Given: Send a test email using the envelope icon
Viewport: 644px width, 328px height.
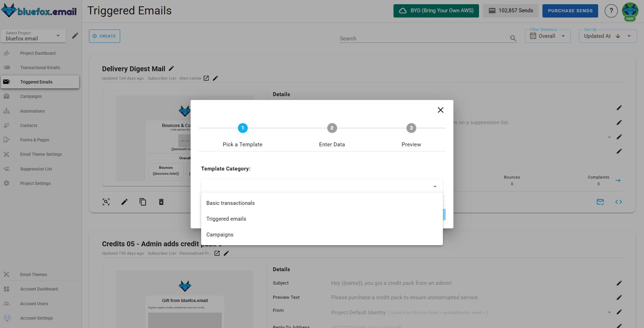Looking at the screenshot, I should coord(600,202).
